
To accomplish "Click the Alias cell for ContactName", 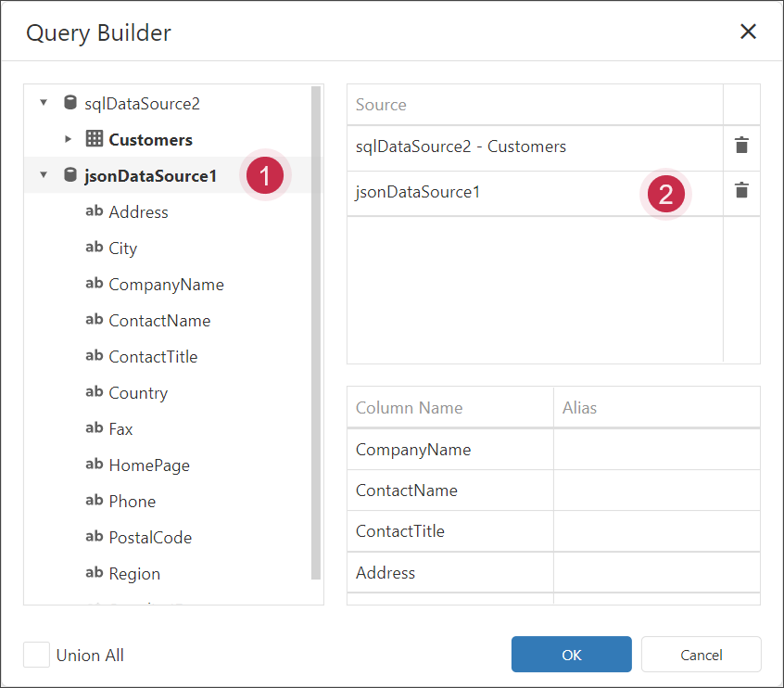I will pyautogui.click(x=656, y=491).
